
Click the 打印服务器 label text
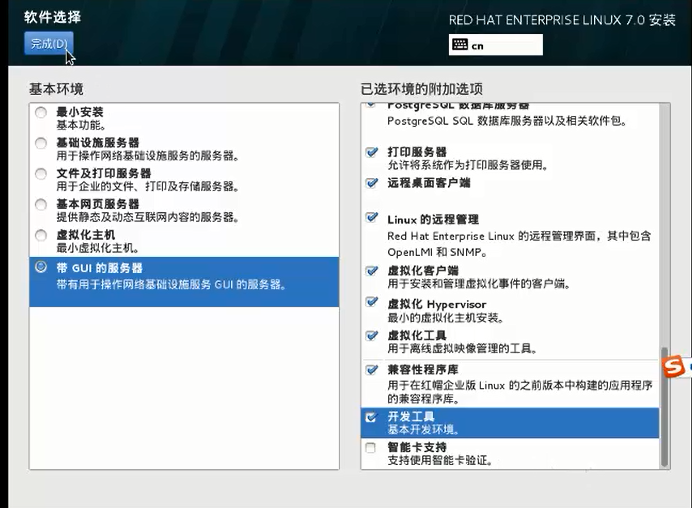click(x=417, y=152)
